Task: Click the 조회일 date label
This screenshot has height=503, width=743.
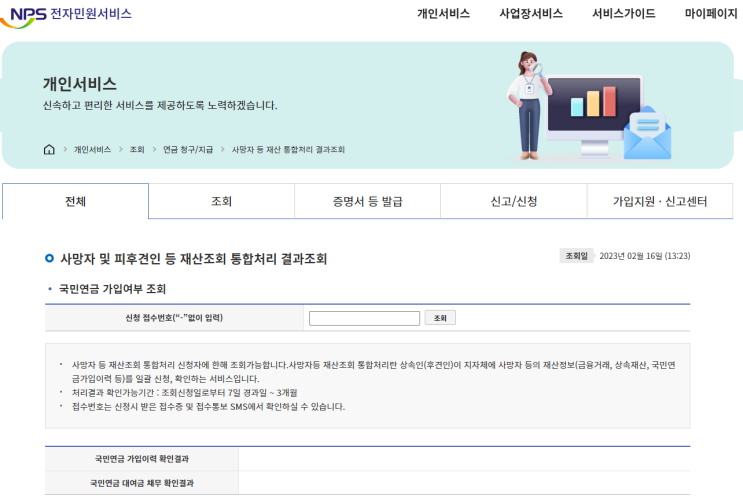Action: [576, 256]
